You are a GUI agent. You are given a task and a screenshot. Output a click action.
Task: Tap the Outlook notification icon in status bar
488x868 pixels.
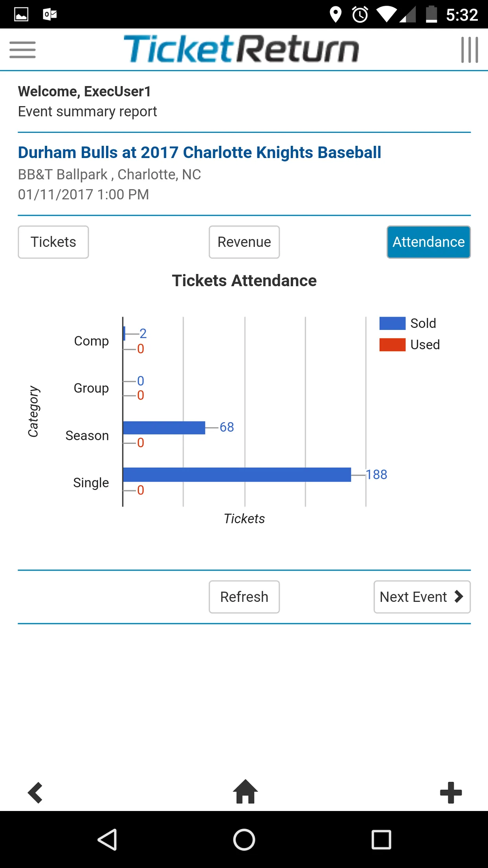[x=50, y=15]
